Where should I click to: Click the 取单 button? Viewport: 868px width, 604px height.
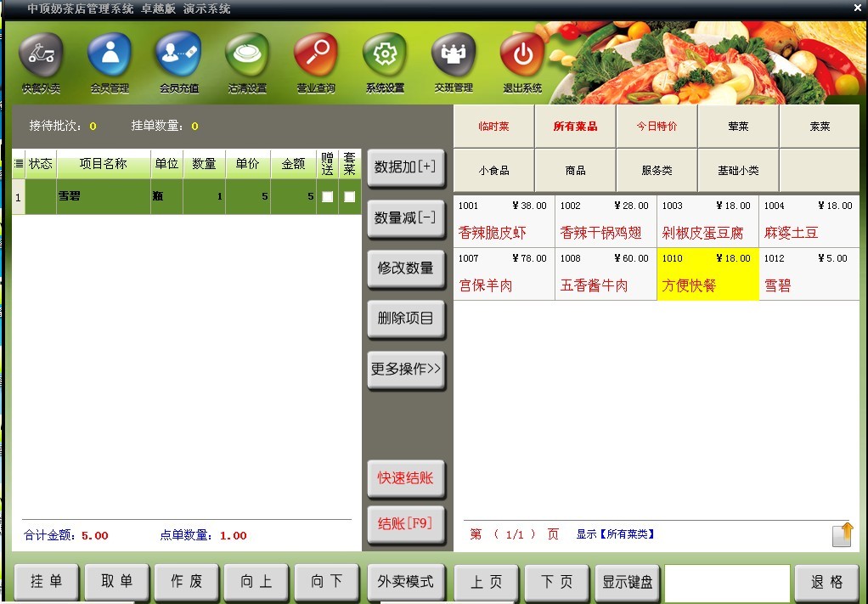[x=117, y=581]
